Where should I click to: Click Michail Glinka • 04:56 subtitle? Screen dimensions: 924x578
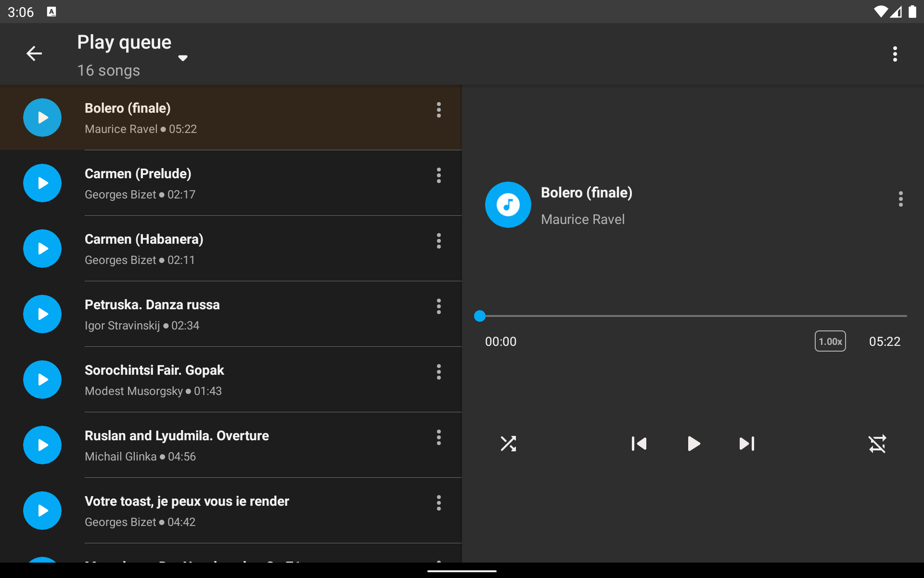click(x=140, y=457)
